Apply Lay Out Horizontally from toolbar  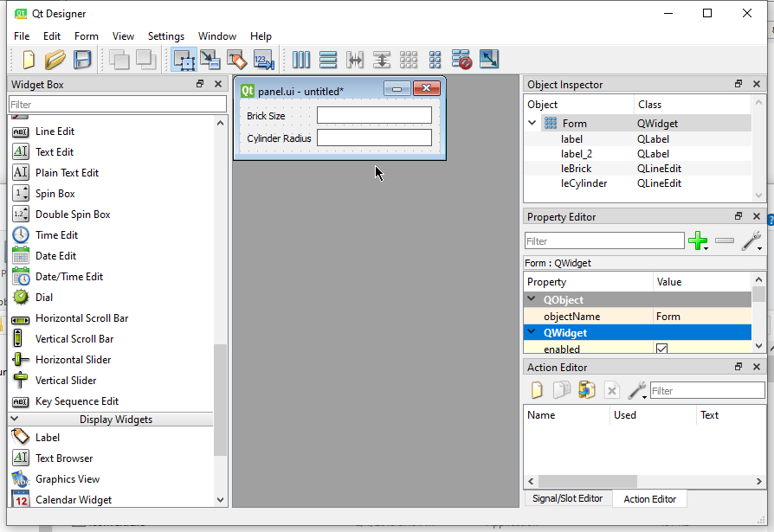(x=301, y=60)
